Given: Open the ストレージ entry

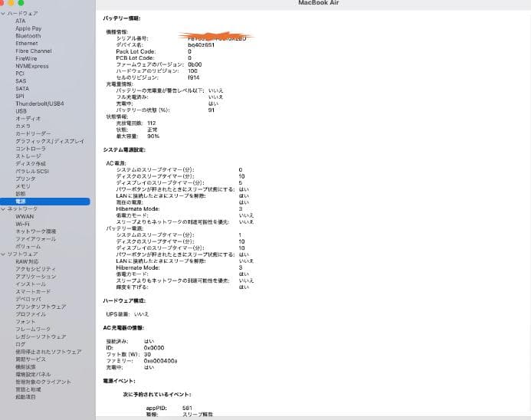Looking at the screenshot, I should 28,156.
